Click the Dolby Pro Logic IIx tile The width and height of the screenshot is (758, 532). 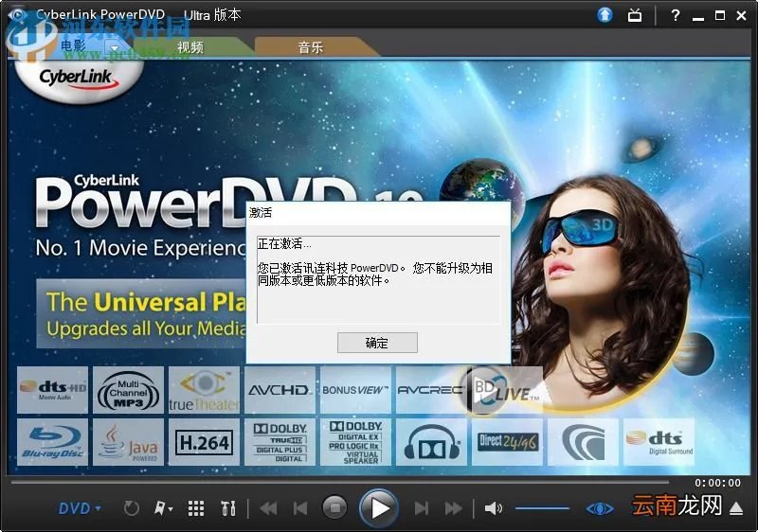click(x=355, y=442)
